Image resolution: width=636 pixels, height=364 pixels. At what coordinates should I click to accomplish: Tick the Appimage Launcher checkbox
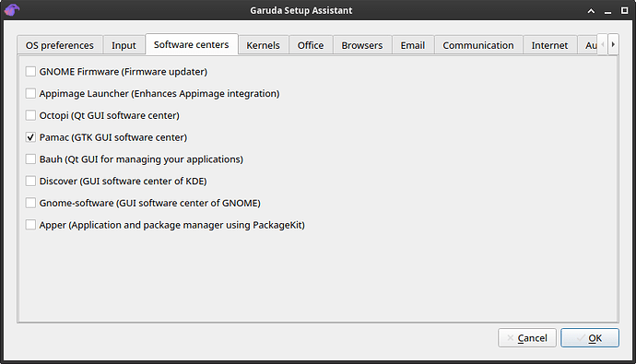[30, 94]
